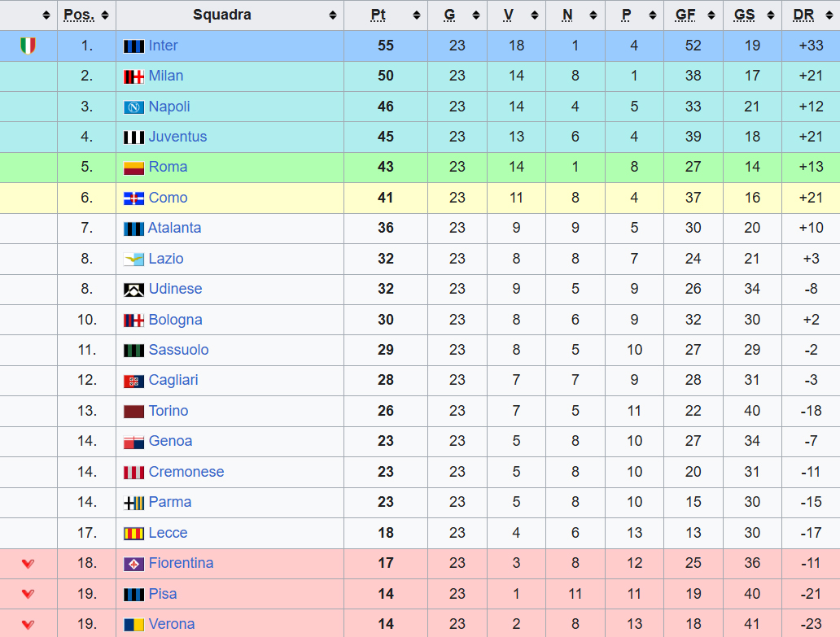Viewport: 840px width, 637px height.
Task: Click the V wins column header
Action: tap(509, 15)
